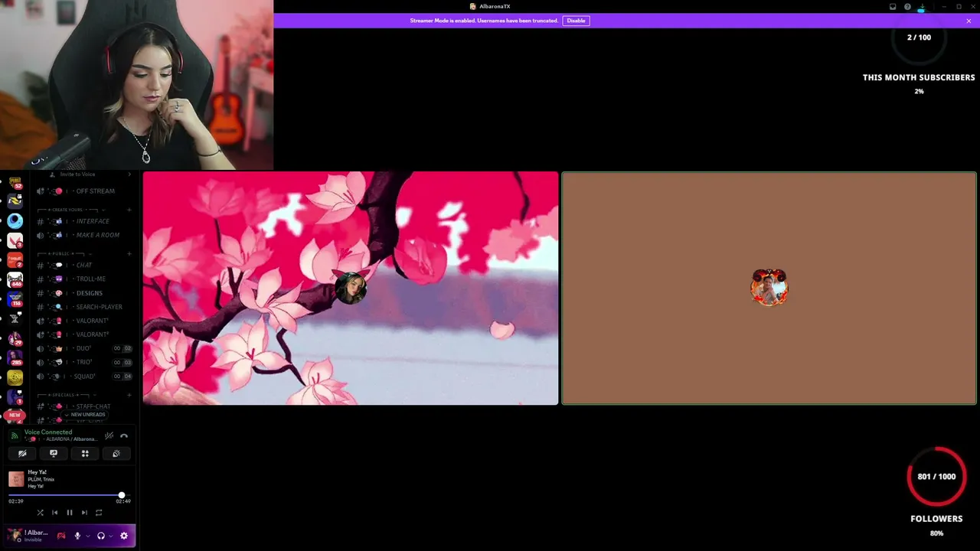
Task: Deafen with the headphones button
Action: 100,536
